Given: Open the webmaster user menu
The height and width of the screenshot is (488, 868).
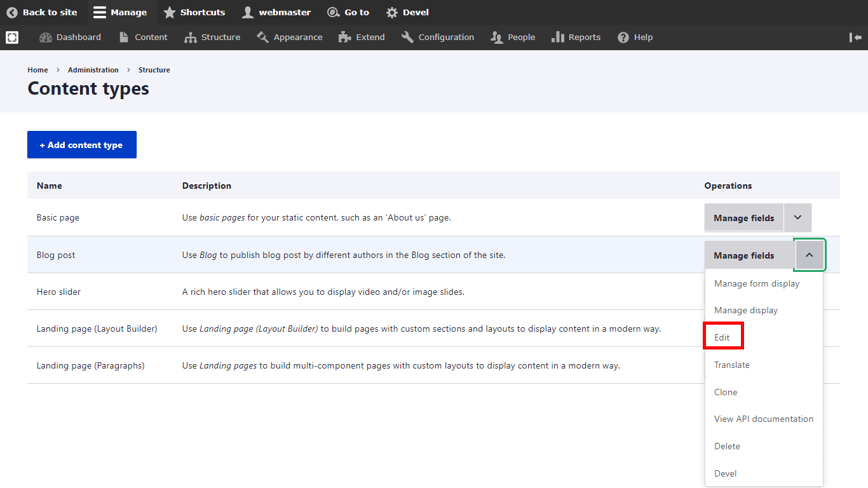Looking at the screenshot, I should (276, 12).
